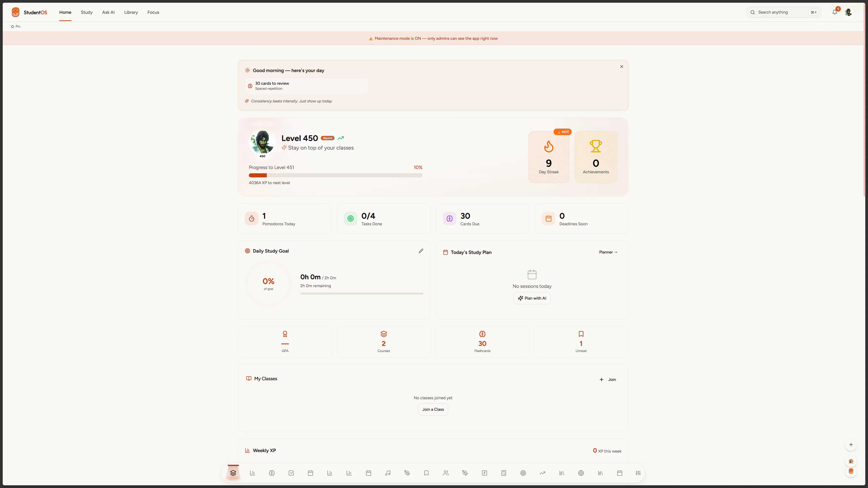Open the Deadlines Soon card
The height and width of the screenshot is (488, 868).
point(582,218)
